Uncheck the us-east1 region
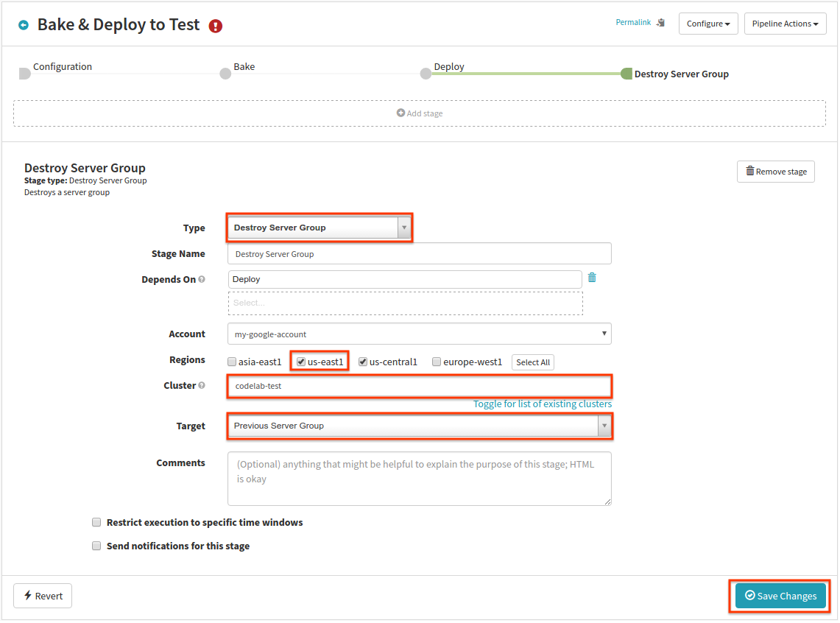 [301, 362]
